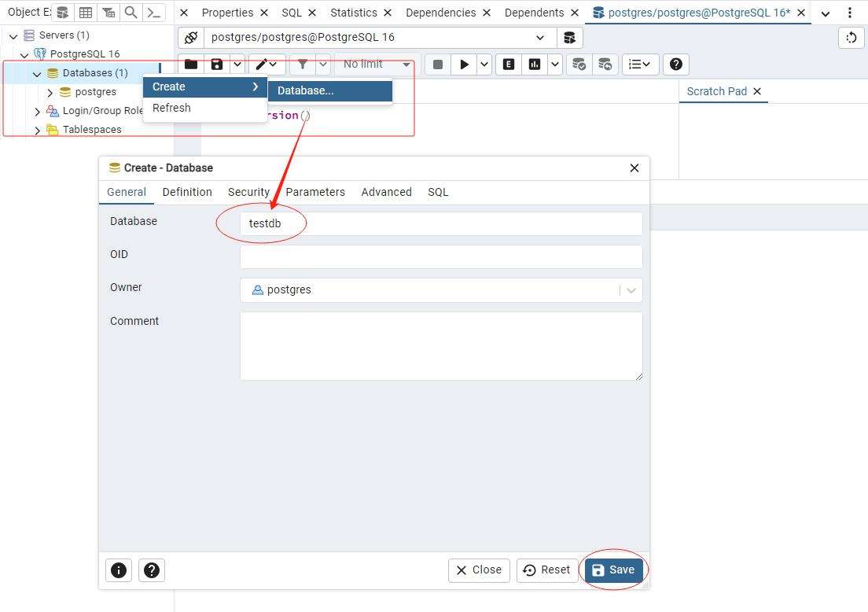The image size is (868, 612).
Task: Close the Scratch Pad tab
Action: [757, 91]
